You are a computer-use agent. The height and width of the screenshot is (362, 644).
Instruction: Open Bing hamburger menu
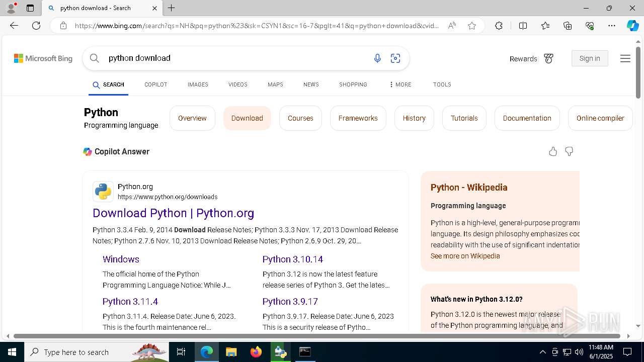(625, 59)
